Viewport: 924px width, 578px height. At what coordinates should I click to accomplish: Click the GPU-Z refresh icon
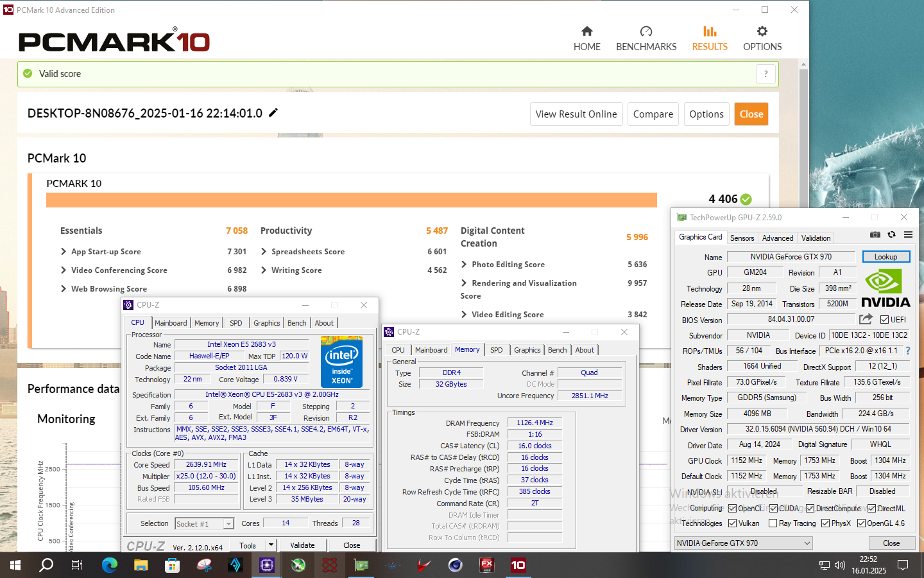891,235
